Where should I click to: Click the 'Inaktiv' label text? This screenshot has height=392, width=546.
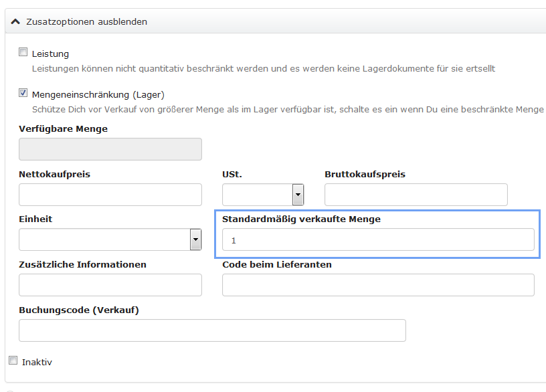click(x=37, y=362)
